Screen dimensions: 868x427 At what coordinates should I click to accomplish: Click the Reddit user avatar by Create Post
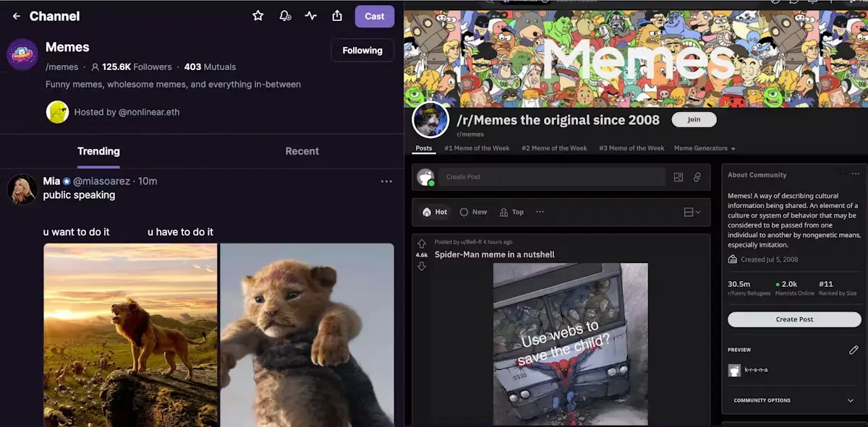point(426,177)
